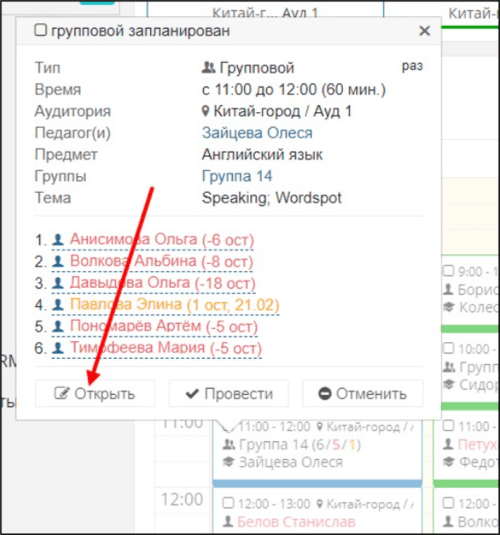Click group icon of Группа 14 calendar entry
The image size is (500, 535).
click(229, 445)
